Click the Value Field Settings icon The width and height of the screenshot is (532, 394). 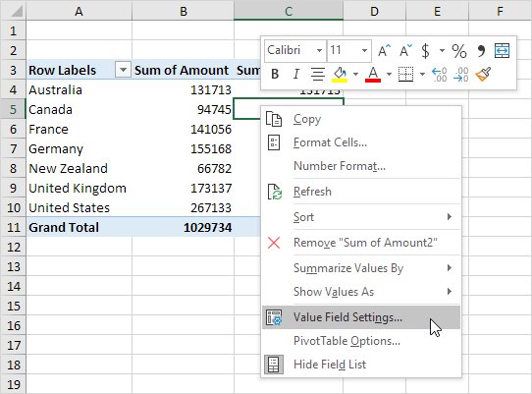tap(274, 317)
